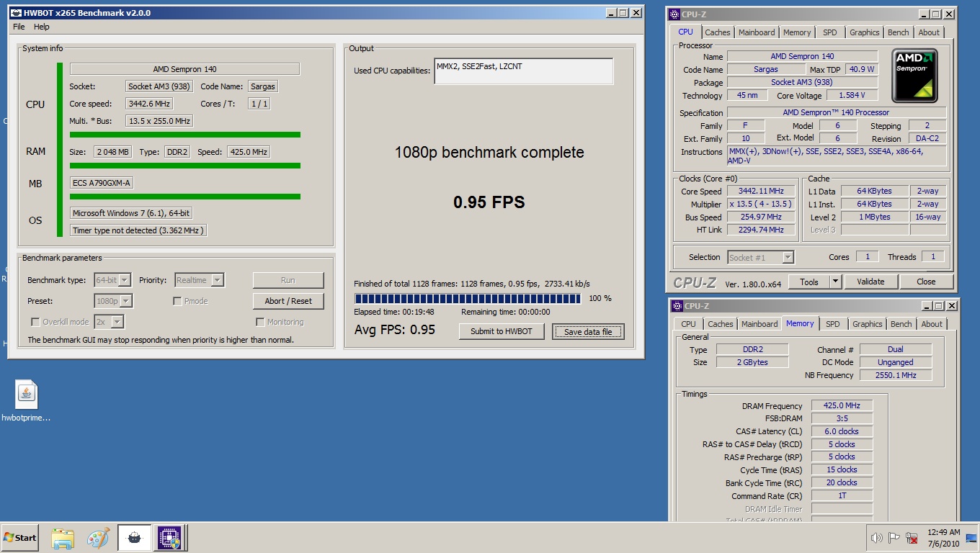Open SPD tab in lower CPU-Z window
The height and width of the screenshot is (553, 980).
tap(833, 324)
